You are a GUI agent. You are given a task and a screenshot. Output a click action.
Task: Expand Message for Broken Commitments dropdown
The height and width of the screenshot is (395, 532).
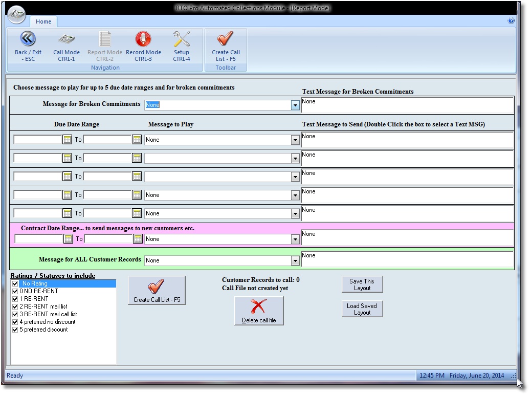295,105
